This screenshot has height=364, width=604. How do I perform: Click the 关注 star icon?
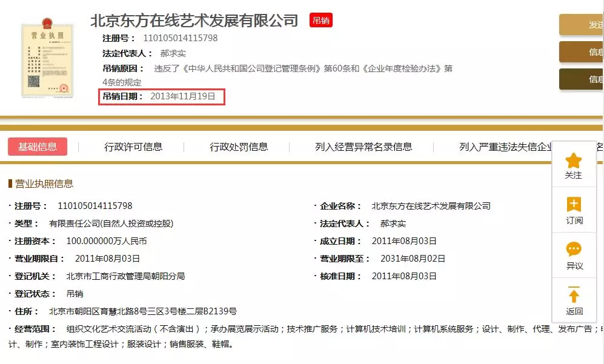pos(573,160)
